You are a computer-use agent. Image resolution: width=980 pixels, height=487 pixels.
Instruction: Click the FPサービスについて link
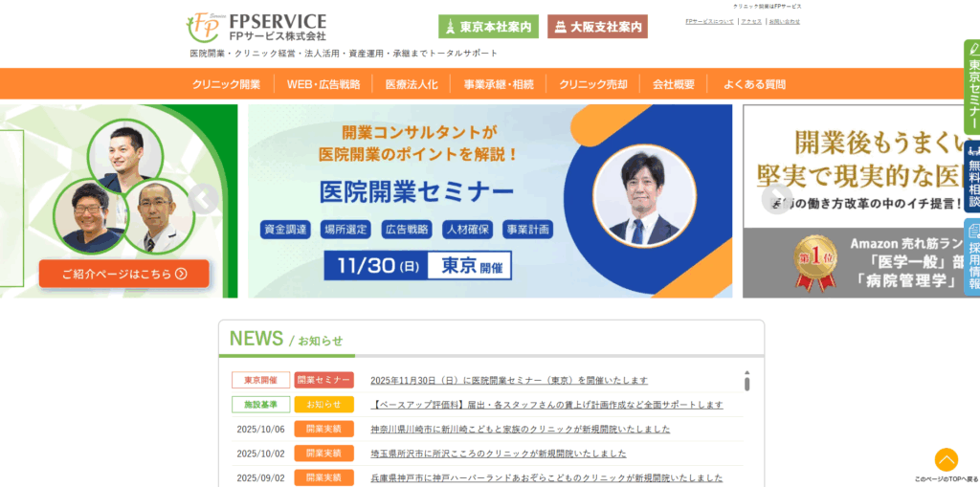tap(709, 21)
